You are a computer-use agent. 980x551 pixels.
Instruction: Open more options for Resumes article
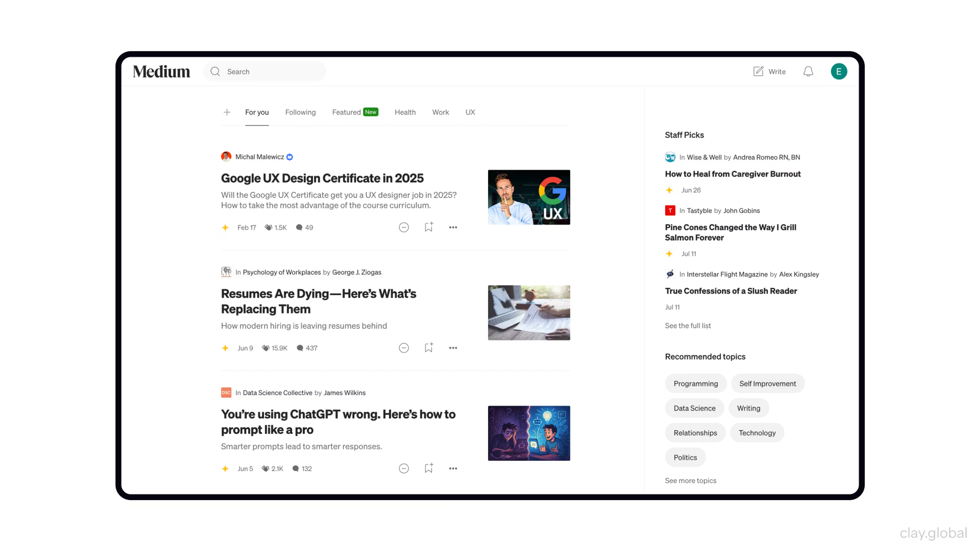453,348
